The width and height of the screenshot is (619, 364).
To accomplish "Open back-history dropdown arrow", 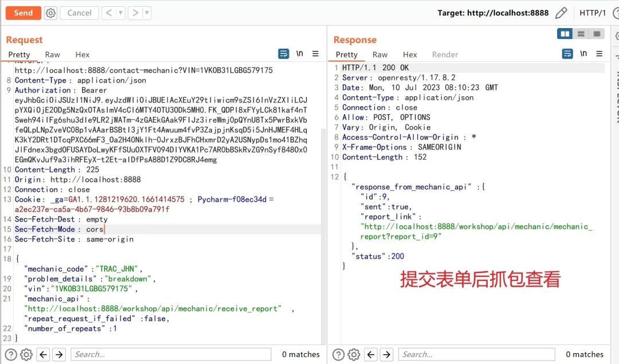I will [121, 13].
